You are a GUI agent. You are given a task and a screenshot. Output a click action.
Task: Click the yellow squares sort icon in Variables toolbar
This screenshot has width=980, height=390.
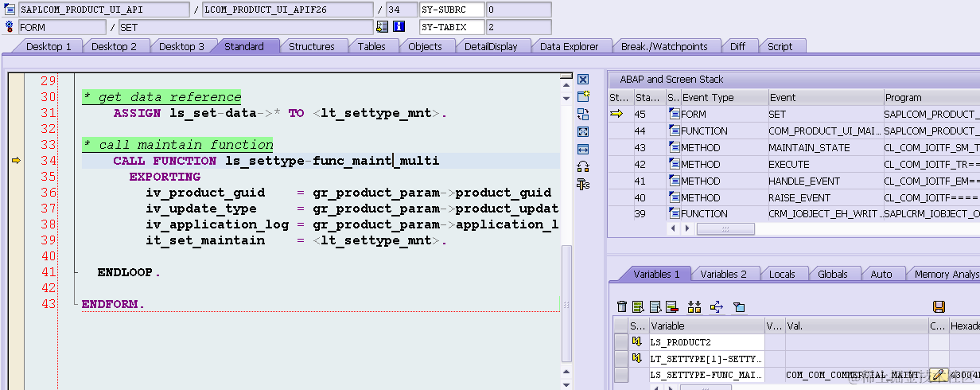pos(694,306)
